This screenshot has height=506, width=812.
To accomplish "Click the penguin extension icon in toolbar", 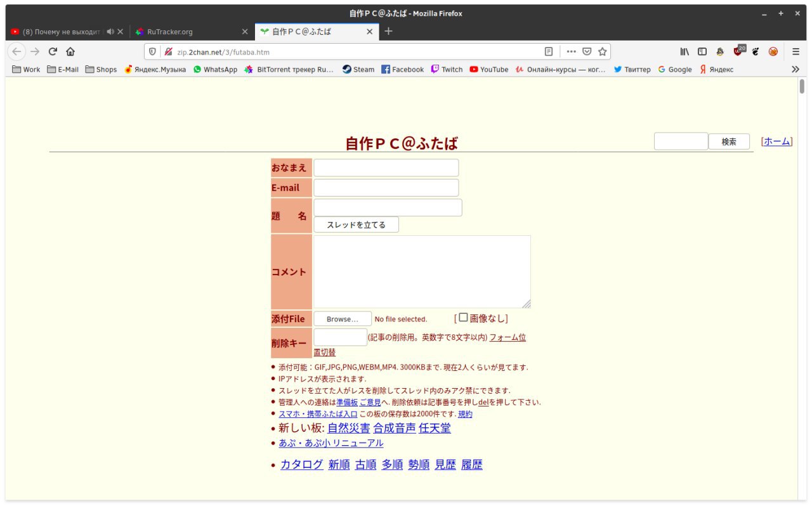I will pyautogui.click(x=720, y=51).
